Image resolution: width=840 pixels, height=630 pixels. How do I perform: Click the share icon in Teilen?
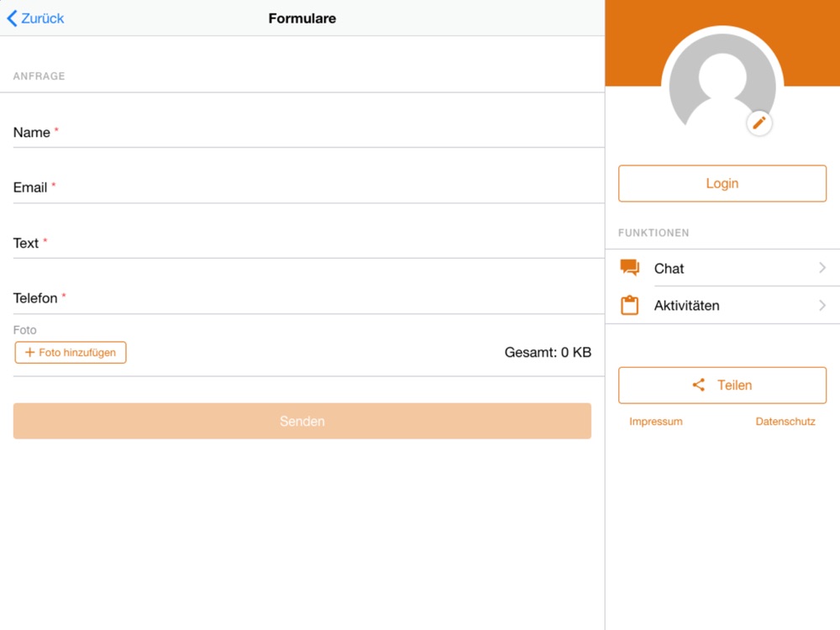click(x=699, y=385)
